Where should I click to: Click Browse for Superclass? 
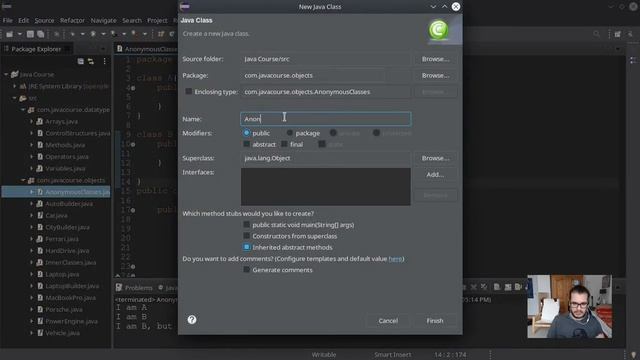435,158
